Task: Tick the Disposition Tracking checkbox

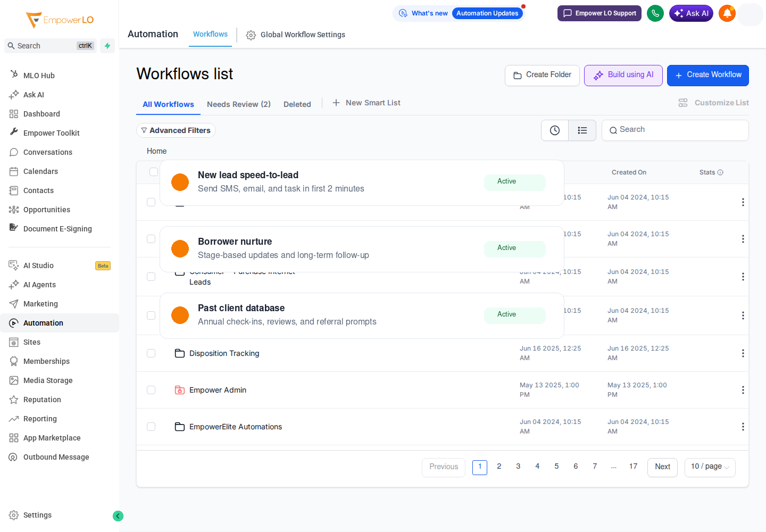Action: pyautogui.click(x=151, y=353)
